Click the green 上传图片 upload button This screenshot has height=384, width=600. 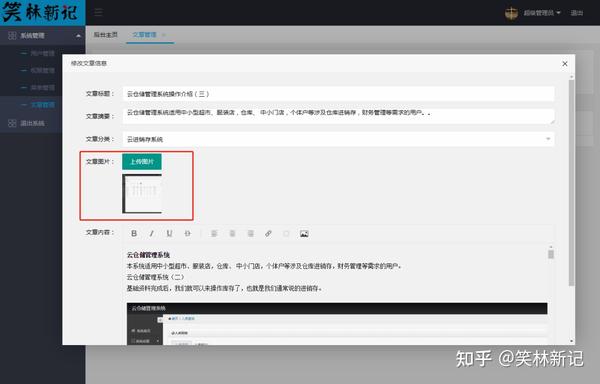pos(142,161)
